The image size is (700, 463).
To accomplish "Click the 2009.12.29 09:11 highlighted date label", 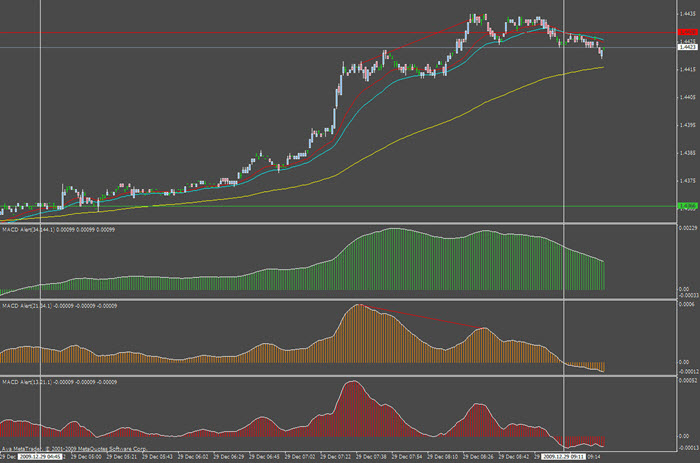I will click(x=563, y=455).
